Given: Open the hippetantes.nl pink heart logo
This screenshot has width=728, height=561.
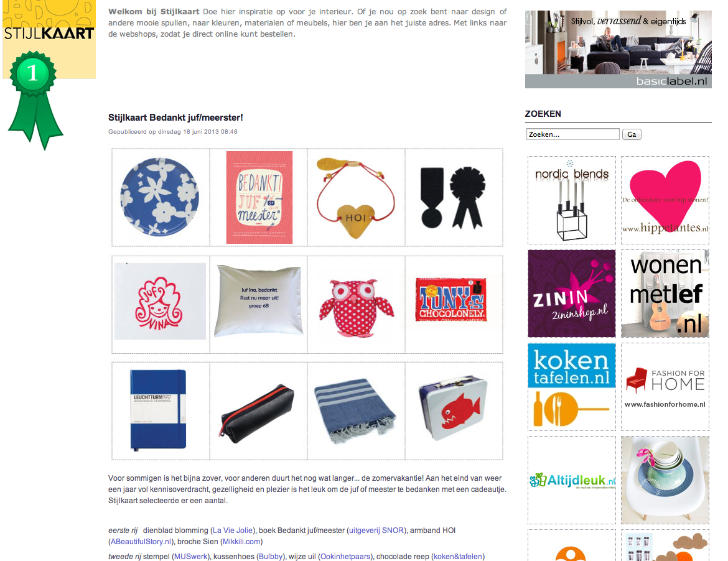Looking at the screenshot, I should tap(665, 200).
